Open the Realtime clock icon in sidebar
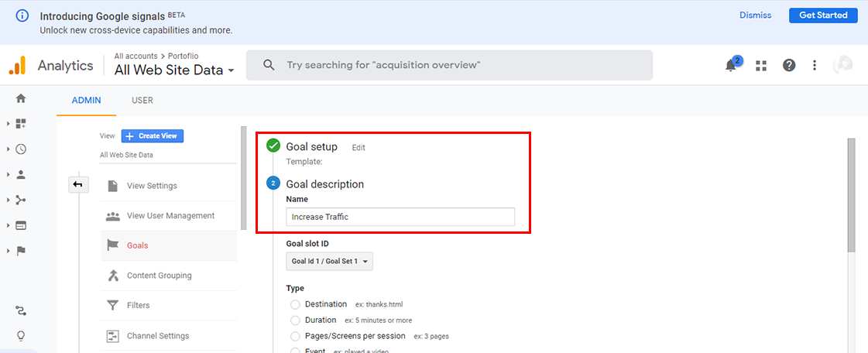 coord(21,149)
